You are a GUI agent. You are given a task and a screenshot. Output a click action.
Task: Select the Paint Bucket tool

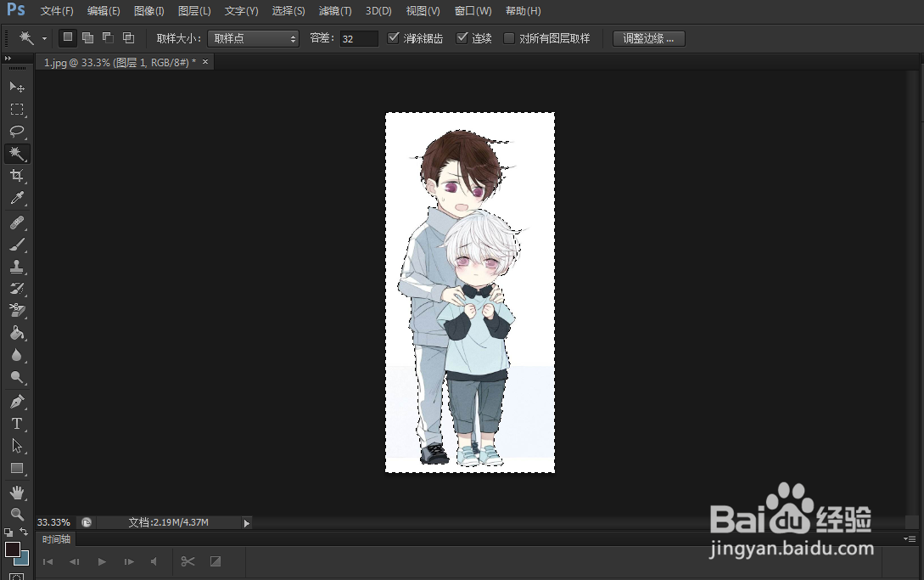(16, 333)
